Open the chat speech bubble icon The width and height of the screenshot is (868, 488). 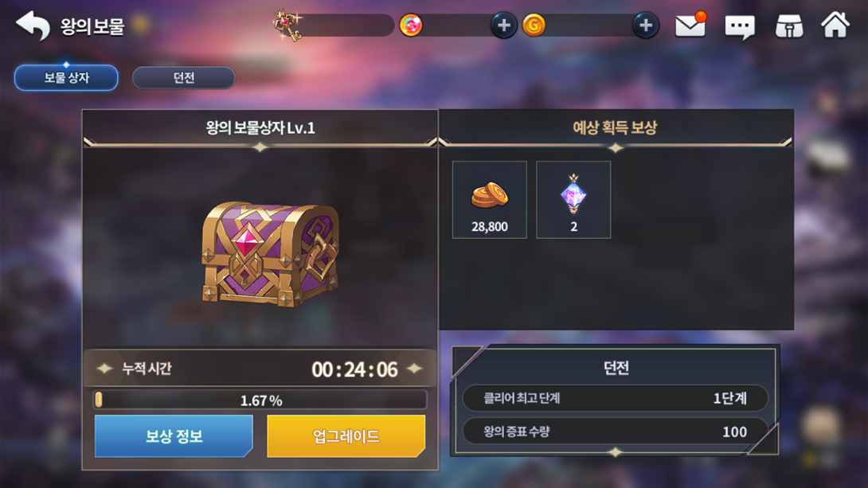[740, 26]
